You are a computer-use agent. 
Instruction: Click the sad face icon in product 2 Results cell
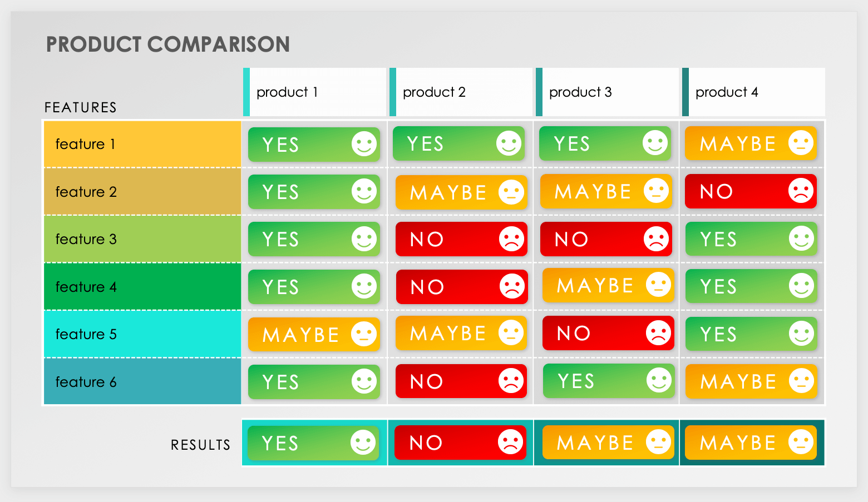pyautogui.click(x=510, y=442)
